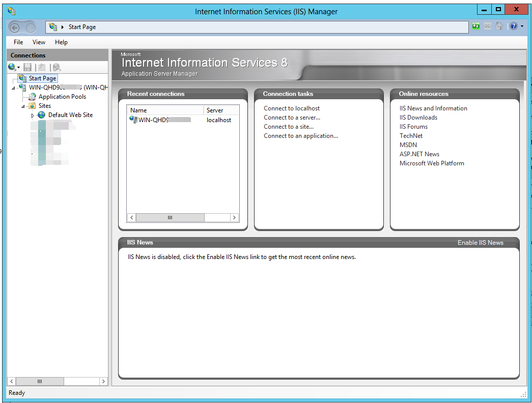532x403 pixels.
Task: Click the Create New Connection globe icon
Action: (x=12, y=67)
